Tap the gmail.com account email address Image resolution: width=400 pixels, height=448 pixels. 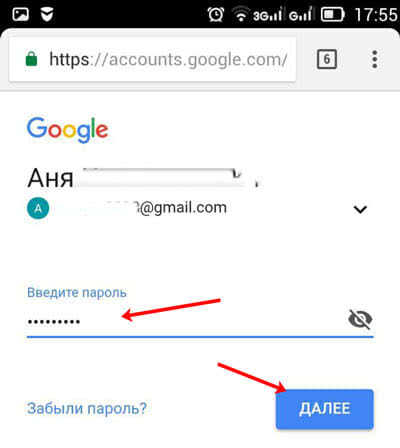pyautogui.click(x=140, y=208)
